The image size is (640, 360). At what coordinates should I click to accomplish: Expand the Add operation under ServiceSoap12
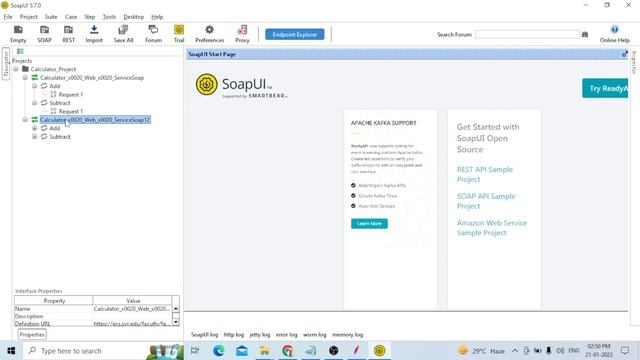(x=35, y=128)
